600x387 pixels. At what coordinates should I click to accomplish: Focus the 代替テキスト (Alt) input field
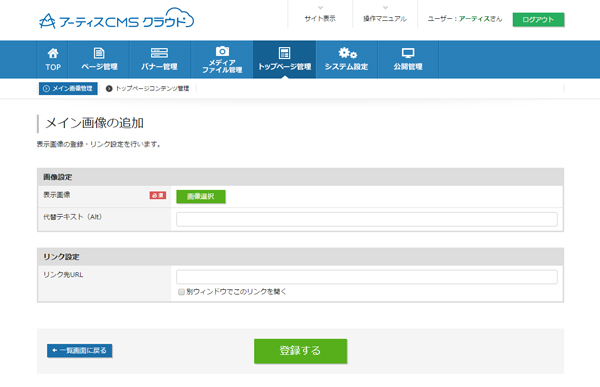(367, 219)
